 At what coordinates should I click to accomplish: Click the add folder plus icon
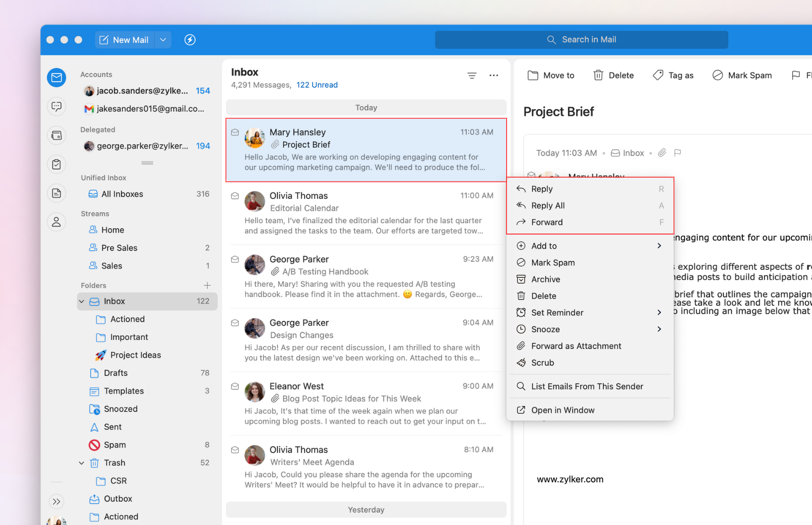click(207, 285)
